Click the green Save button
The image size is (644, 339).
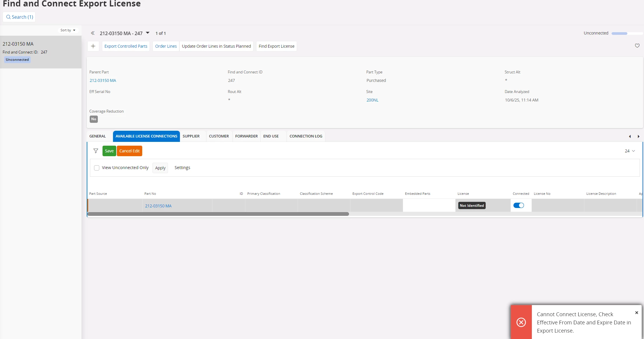[109, 151]
